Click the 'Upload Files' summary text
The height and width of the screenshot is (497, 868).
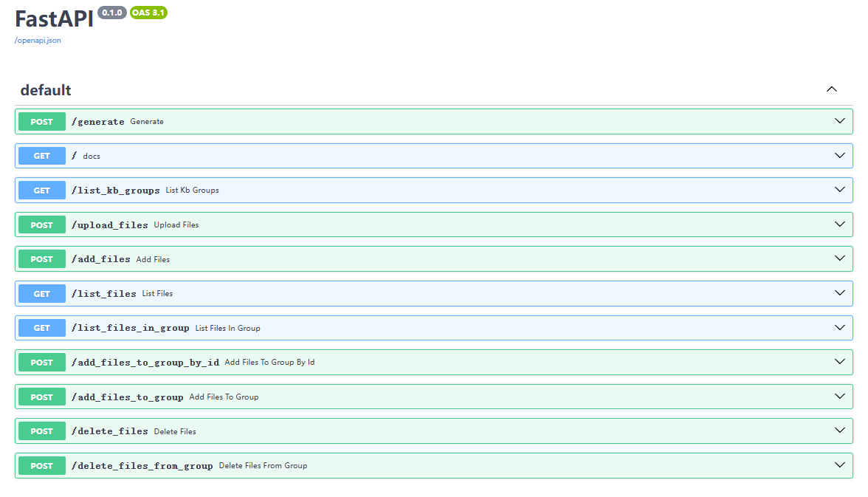pyautogui.click(x=176, y=225)
